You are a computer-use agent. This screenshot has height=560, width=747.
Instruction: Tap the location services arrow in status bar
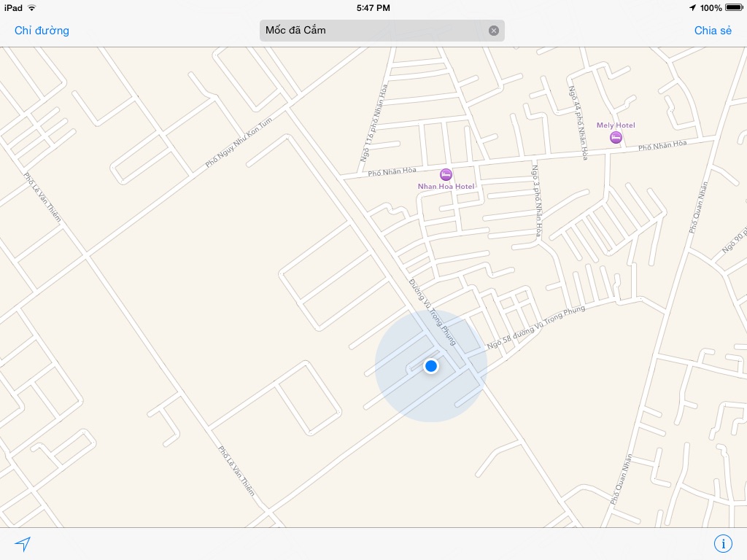pyautogui.click(x=693, y=7)
